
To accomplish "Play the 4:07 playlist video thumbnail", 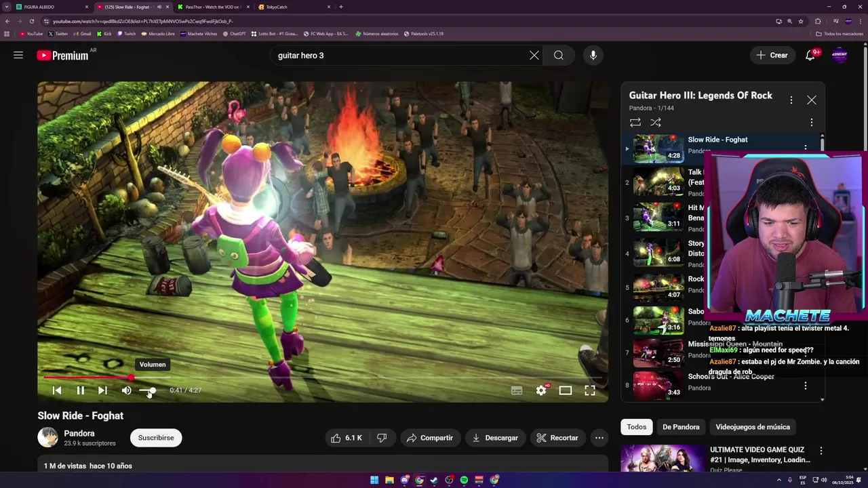I will [x=658, y=287].
